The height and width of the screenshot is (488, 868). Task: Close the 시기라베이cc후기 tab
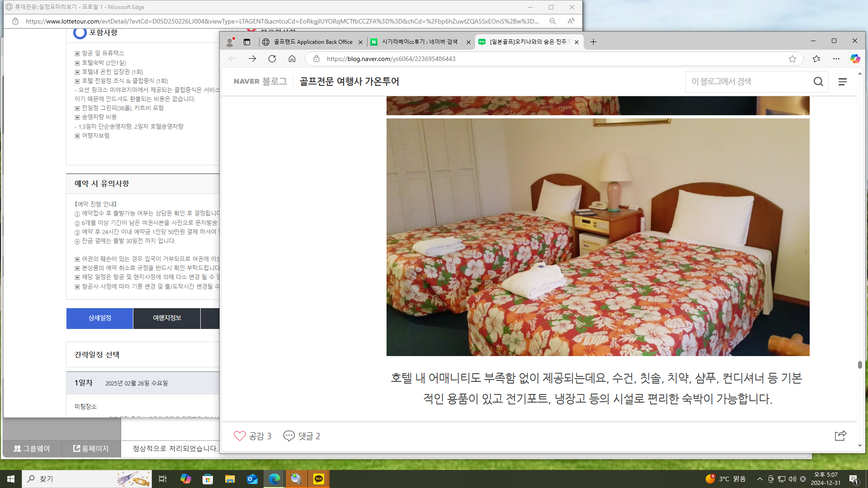pyautogui.click(x=468, y=42)
